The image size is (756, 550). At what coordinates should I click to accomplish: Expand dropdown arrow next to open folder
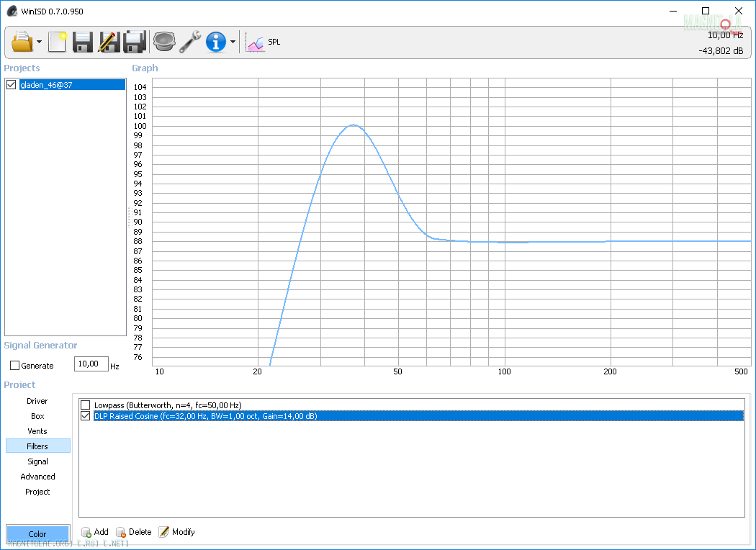tap(39, 42)
